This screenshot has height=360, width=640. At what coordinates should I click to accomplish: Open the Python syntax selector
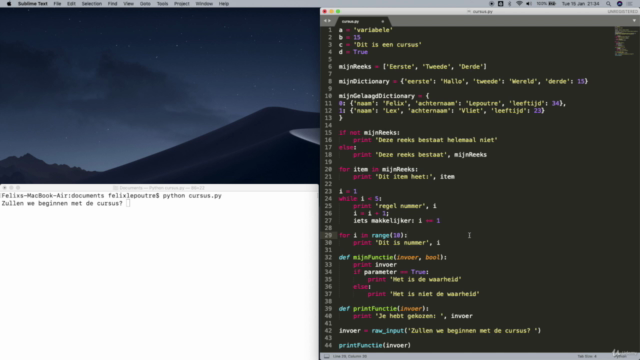pos(620,356)
